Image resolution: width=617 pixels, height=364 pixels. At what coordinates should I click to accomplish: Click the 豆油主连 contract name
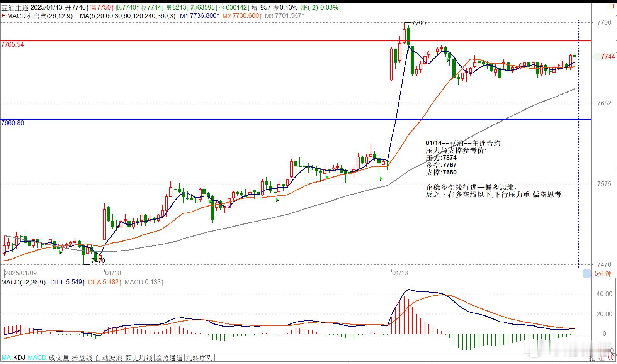tap(14, 7)
